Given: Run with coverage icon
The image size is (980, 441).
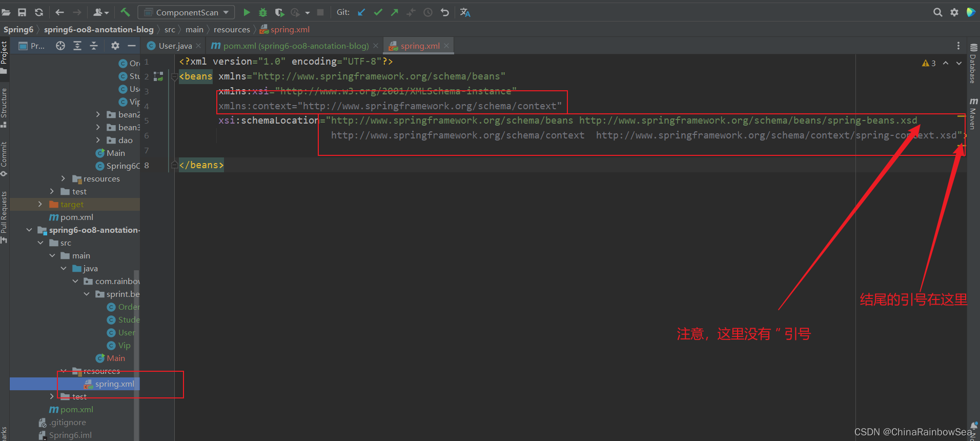Looking at the screenshot, I should click(x=279, y=12).
